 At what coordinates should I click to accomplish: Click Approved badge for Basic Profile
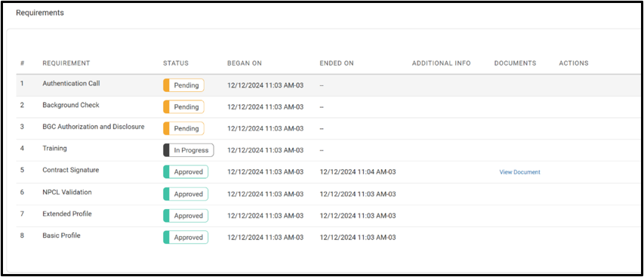pyautogui.click(x=186, y=237)
